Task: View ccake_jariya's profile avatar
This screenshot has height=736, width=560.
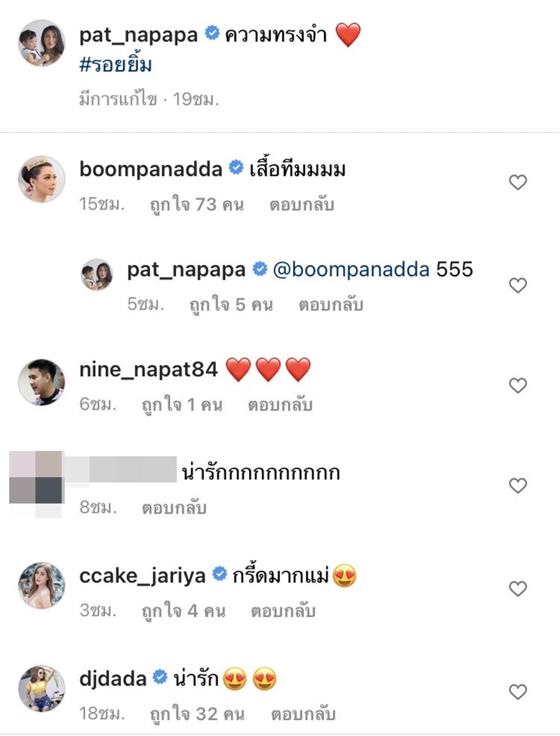Action: click(x=42, y=585)
